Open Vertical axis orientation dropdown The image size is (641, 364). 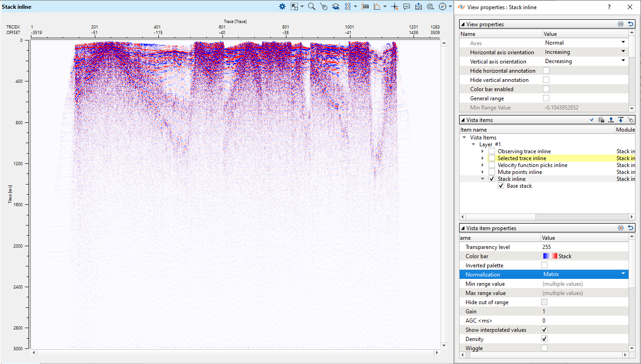click(x=623, y=61)
